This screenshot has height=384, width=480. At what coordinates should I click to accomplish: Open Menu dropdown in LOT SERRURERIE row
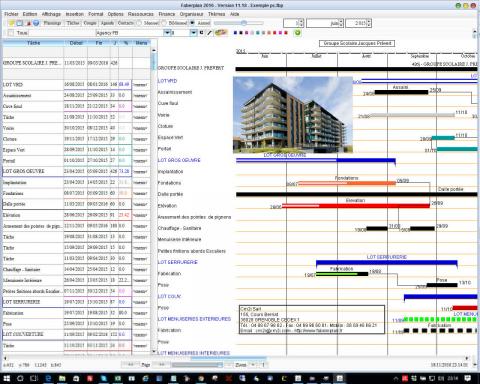[140, 302]
